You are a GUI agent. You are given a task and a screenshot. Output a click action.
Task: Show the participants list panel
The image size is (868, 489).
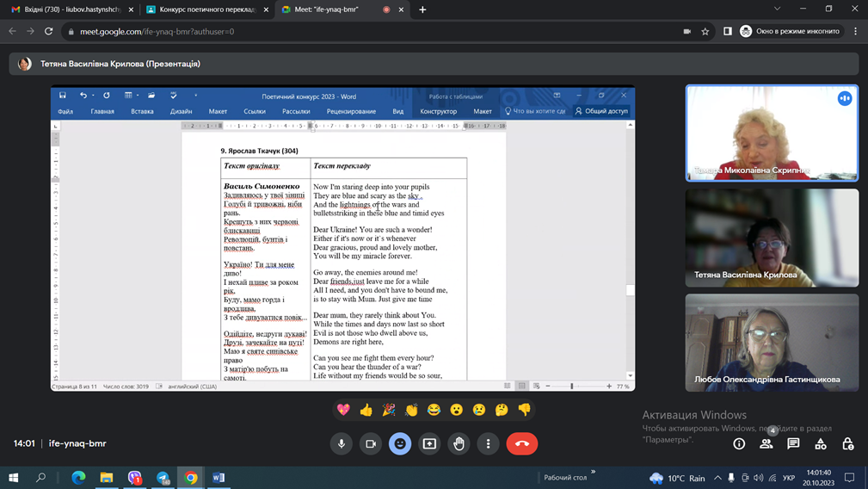coord(766,443)
